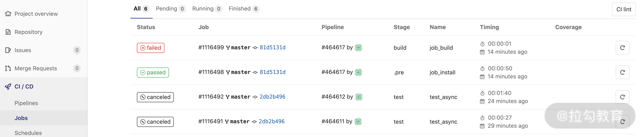Viewport: 644px width, 137px height.
Task: Click the failed status badge
Action: pyautogui.click(x=150, y=48)
